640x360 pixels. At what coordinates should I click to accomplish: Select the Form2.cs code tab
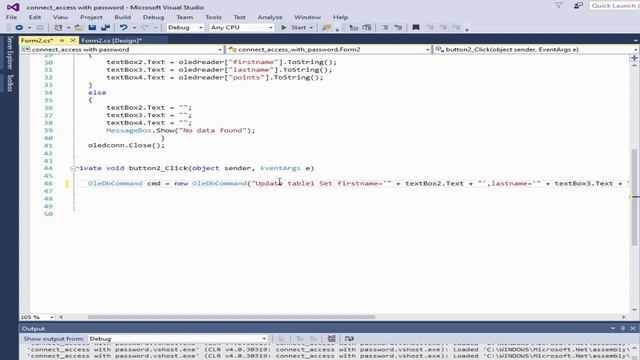[37, 40]
